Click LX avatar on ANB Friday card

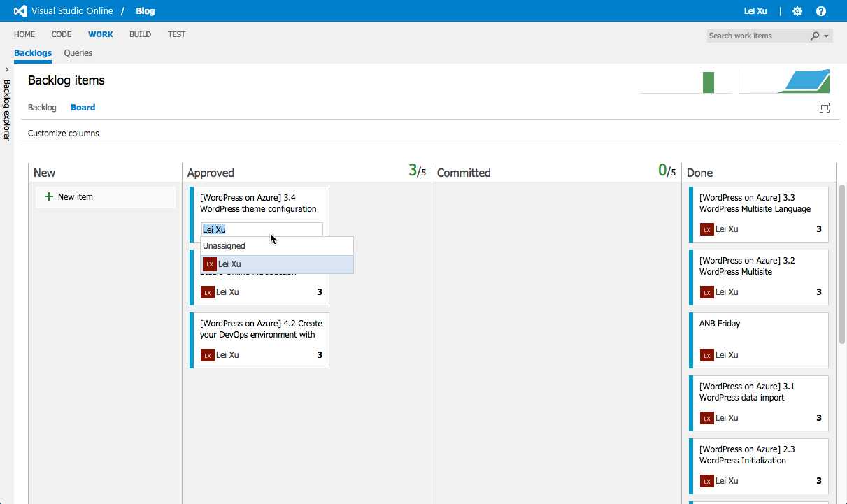pos(706,355)
